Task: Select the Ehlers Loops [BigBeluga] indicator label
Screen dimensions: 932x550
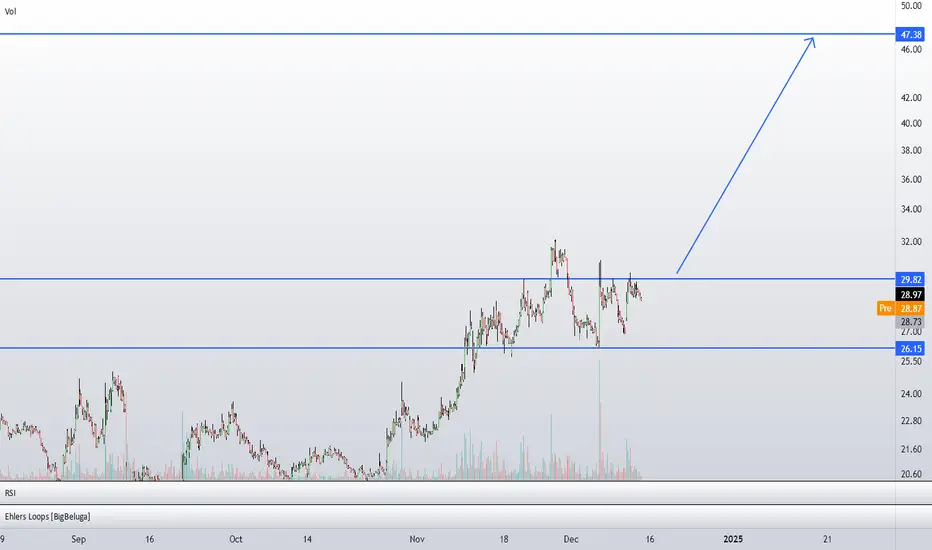Action: 48,517
